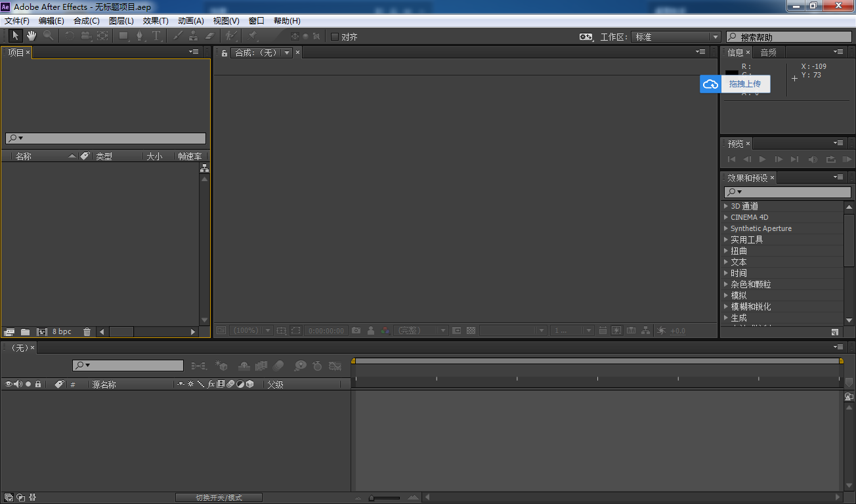Take a snapshot with the camera icon
Viewport: 856px width, 504px height.
(x=356, y=331)
